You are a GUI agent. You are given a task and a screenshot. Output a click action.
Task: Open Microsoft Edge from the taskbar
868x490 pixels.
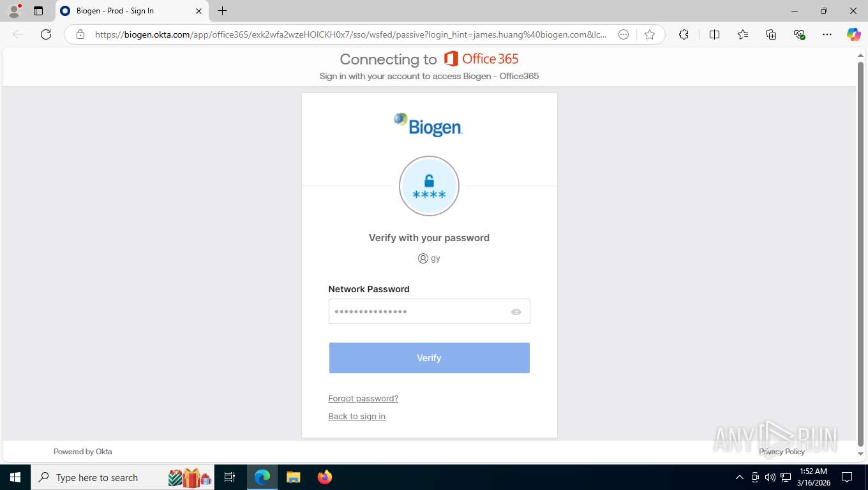point(262,477)
